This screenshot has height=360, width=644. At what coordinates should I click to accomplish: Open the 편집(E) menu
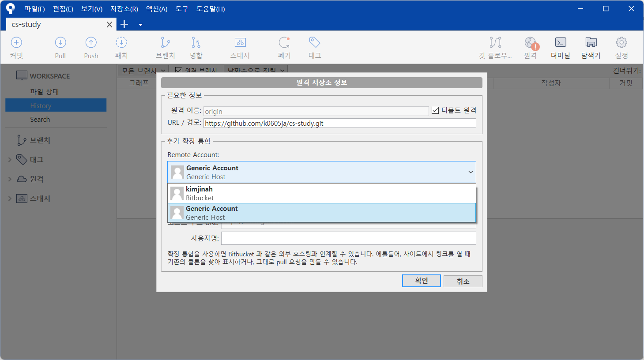[x=63, y=9]
